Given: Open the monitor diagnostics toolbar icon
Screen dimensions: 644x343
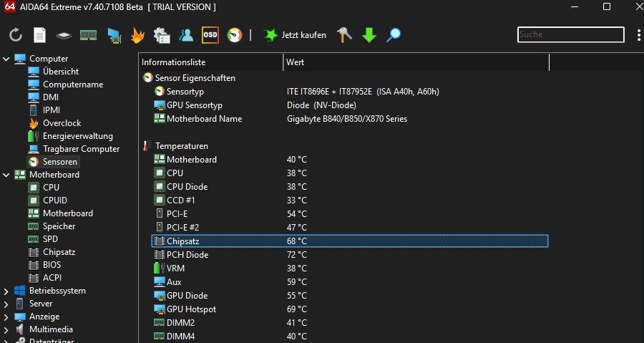Looking at the screenshot, I should (x=114, y=35).
